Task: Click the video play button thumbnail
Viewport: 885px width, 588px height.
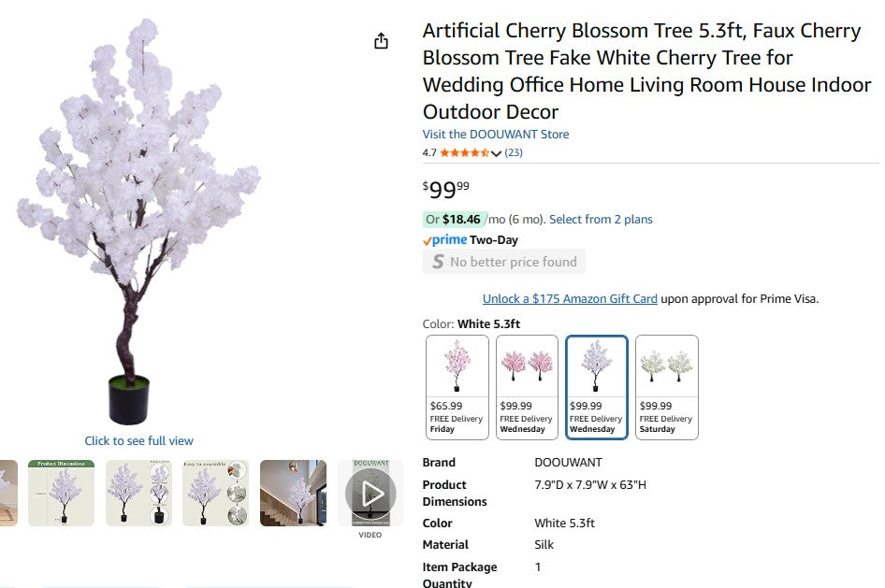Action: [370, 494]
